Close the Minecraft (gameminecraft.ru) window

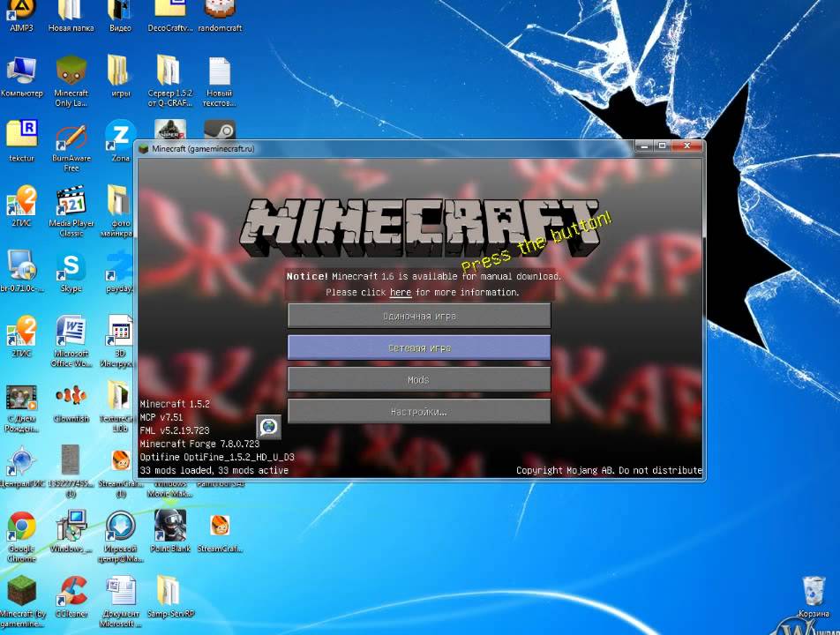tap(686, 146)
